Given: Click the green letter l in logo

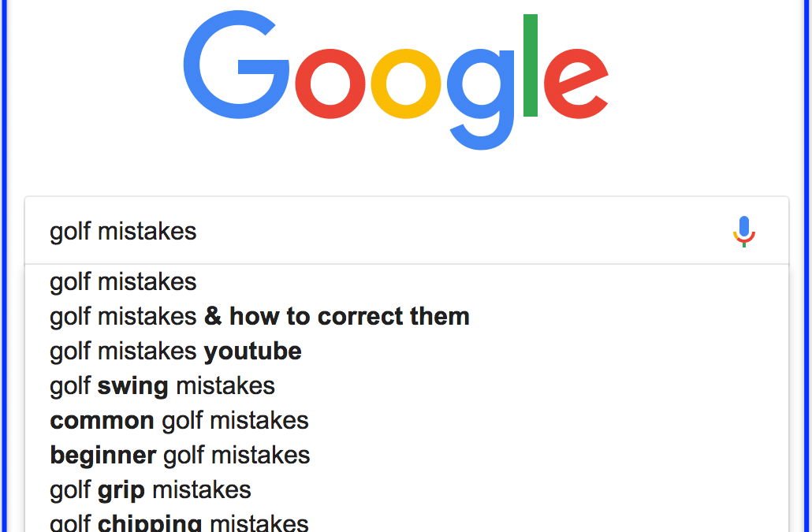Looking at the screenshot, I should click(x=531, y=65).
